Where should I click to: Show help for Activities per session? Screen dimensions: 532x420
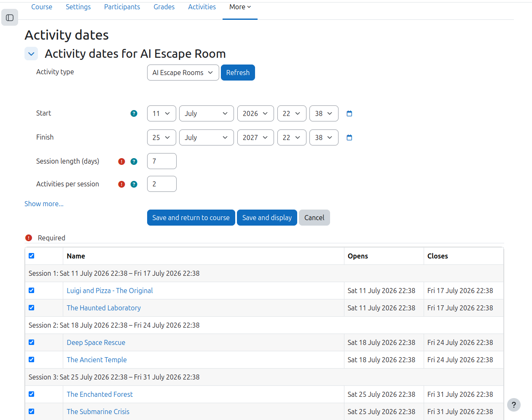[134, 184]
